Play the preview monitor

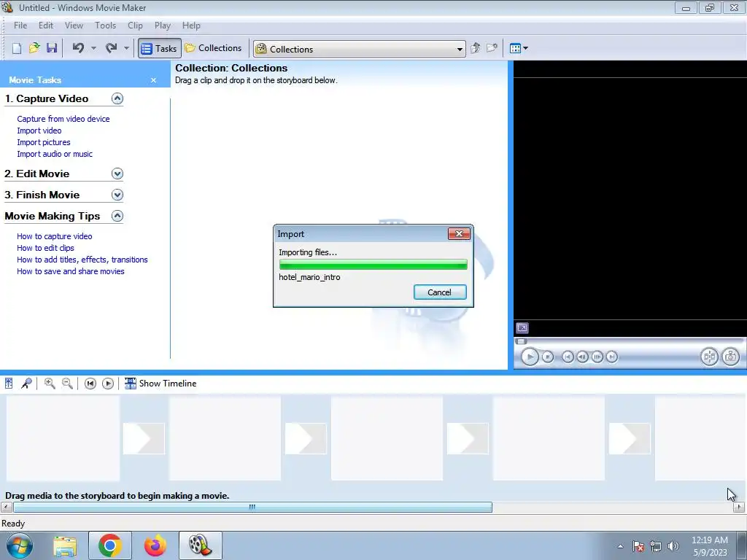530,357
